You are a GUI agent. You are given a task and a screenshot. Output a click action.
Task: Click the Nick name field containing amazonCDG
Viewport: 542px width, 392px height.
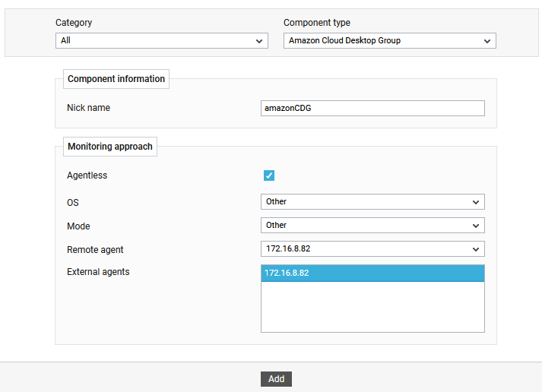pos(372,109)
